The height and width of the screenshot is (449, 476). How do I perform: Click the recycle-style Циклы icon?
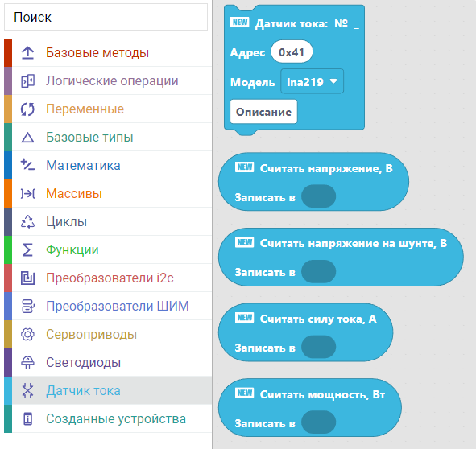(27, 222)
